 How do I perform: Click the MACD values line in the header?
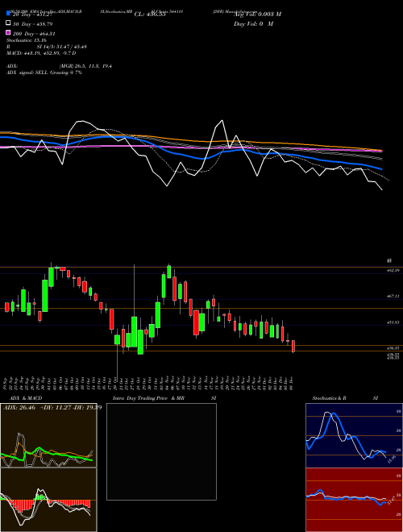tap(41, 53)
